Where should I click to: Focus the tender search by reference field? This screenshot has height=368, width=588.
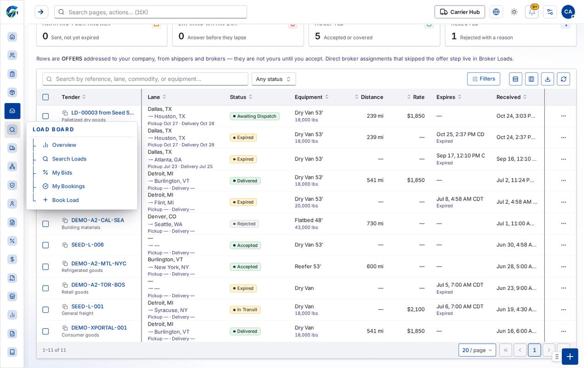[145, 79]
